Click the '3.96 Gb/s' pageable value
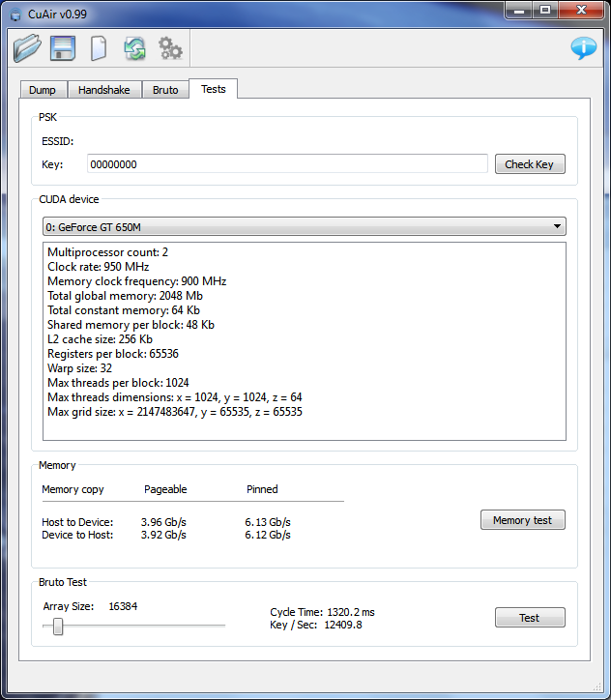 coord(163,522)
